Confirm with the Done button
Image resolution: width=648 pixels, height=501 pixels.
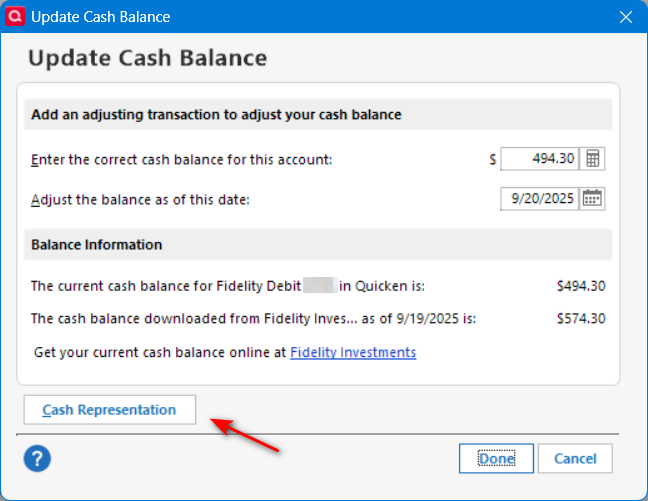click(496, 458)
